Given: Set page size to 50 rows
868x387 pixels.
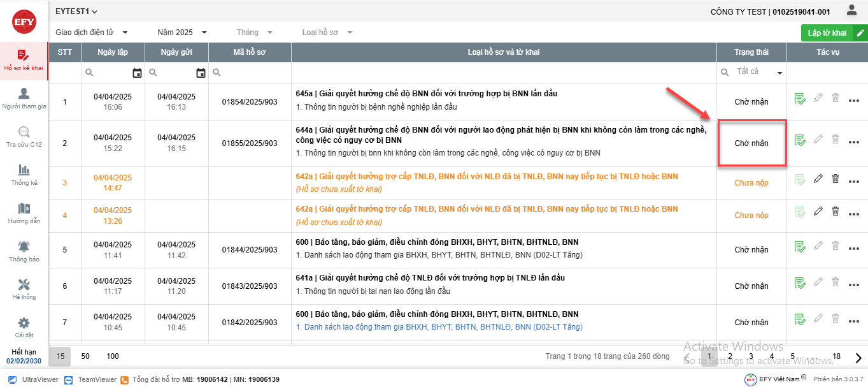Looking at the screenshot, I should [85, 356].
